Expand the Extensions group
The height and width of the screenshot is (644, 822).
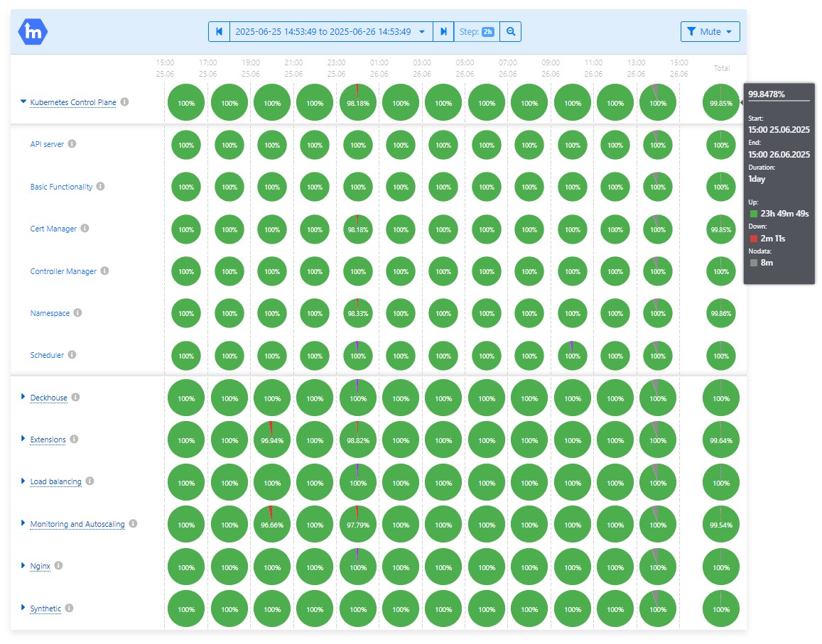coord(23,439)
